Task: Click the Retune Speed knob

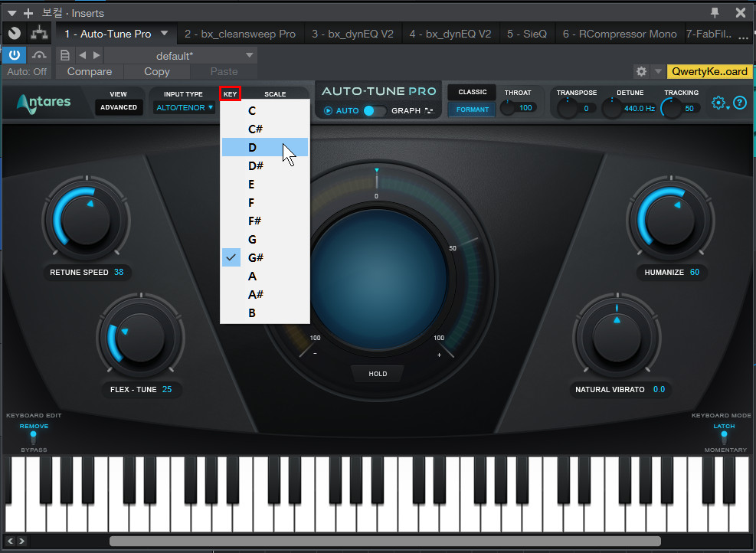Action: pos(86,220)
